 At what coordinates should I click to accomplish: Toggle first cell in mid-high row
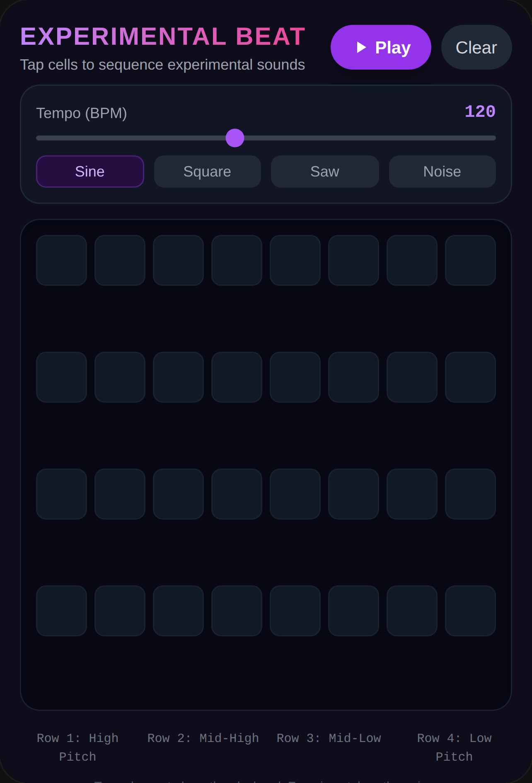61,377
